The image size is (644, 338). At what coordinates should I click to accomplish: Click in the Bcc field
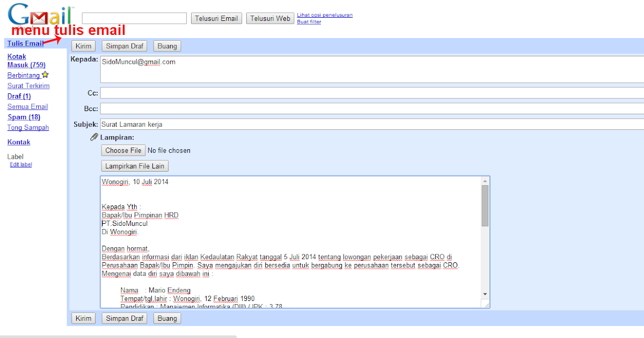coord(372,109)
